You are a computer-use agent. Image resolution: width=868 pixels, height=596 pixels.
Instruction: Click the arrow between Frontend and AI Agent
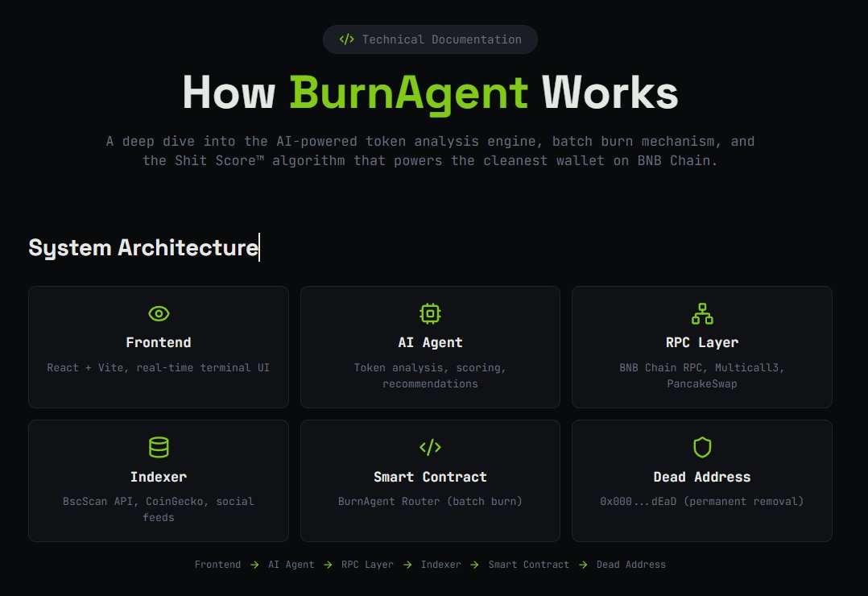[x=254, y=565]
